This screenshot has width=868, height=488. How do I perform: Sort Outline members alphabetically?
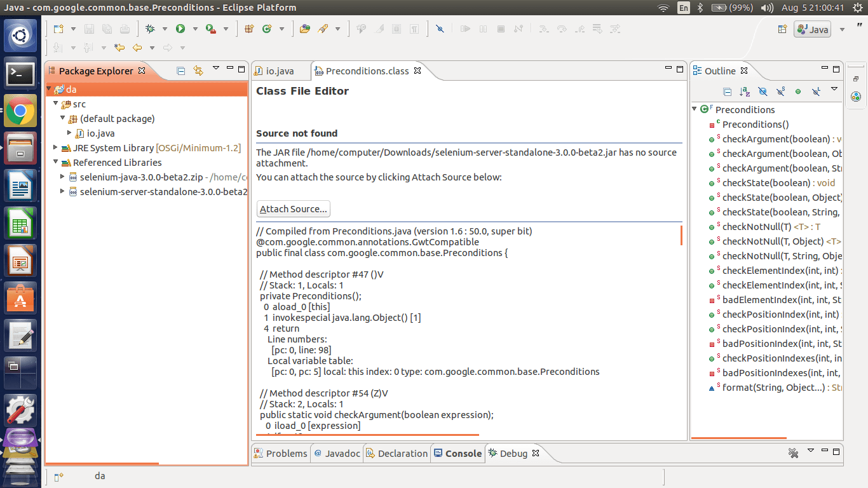pos(745,90)
